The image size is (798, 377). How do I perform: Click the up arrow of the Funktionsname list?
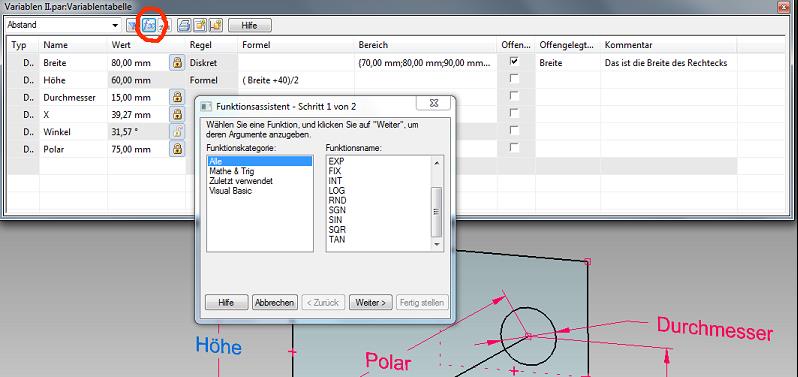436,162
